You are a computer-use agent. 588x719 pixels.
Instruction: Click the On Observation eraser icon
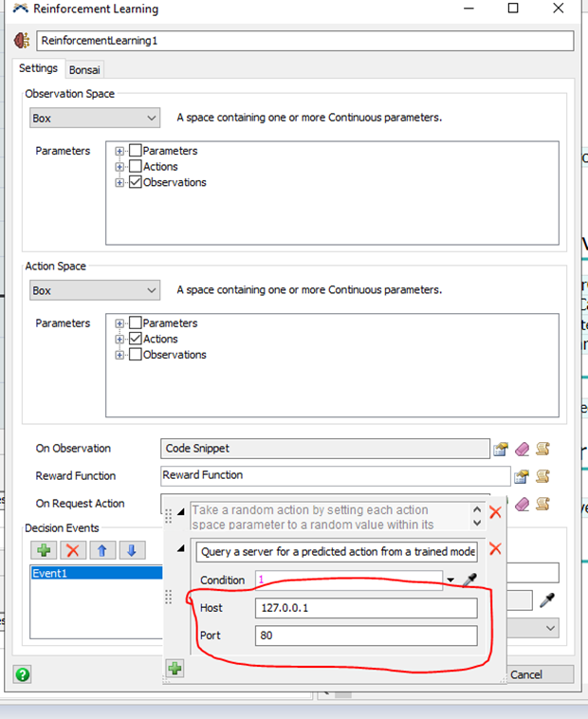522,449
